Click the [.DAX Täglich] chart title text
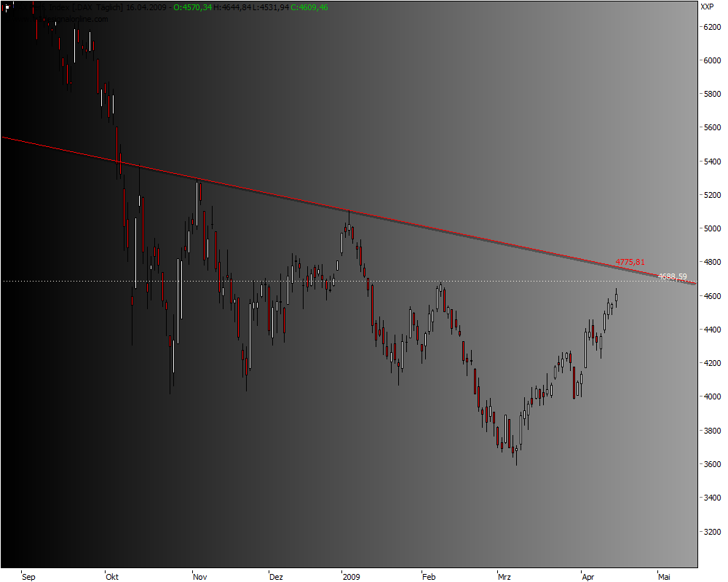The width and height of the screenshot is (728, 582). [x=98, y=7]
